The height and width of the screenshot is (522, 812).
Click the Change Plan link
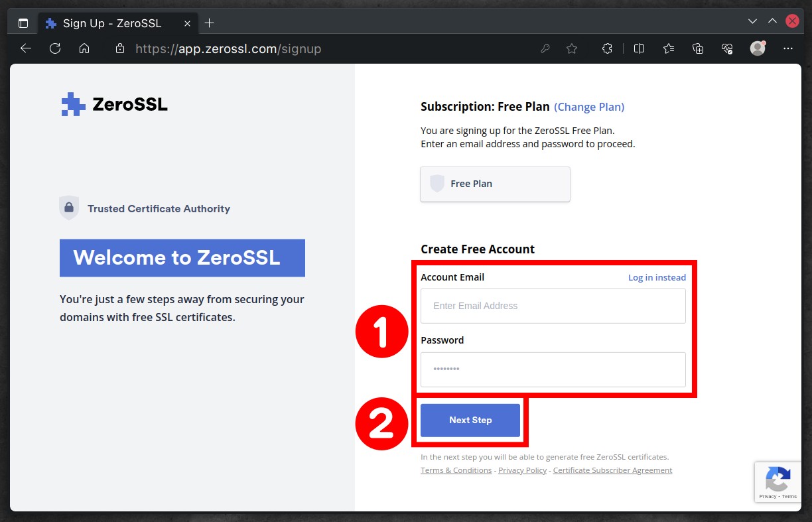click(589, 107)
